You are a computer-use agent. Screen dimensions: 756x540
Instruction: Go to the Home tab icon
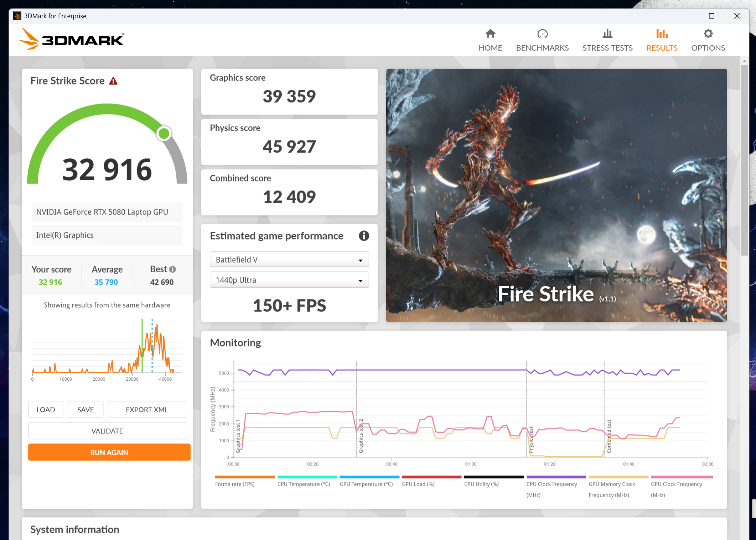coord(490,34)
